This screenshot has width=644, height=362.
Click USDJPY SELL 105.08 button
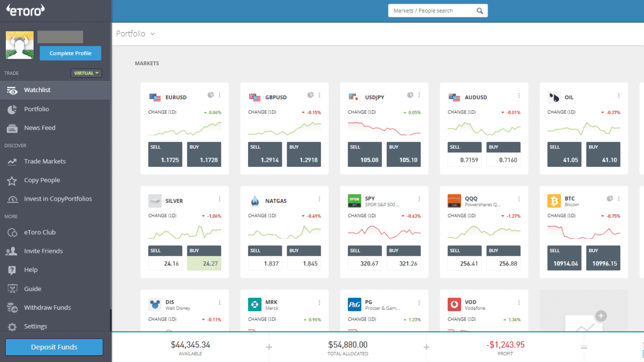365,154
